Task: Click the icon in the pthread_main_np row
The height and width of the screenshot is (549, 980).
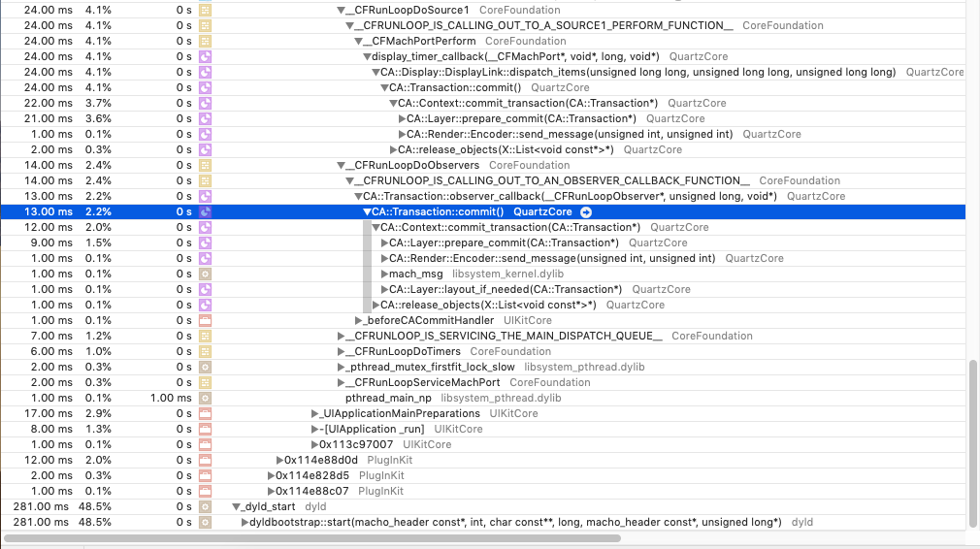Action: coord(205,399)
